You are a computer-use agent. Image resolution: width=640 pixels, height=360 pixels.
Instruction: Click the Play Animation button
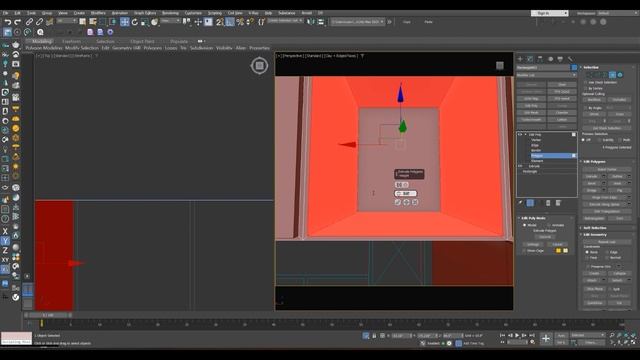point(517,336)
